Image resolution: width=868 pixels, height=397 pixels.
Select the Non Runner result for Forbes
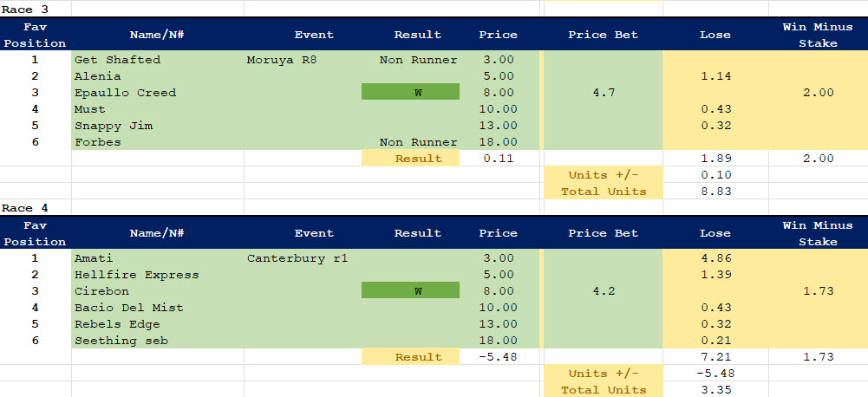(x=418, y=142)
